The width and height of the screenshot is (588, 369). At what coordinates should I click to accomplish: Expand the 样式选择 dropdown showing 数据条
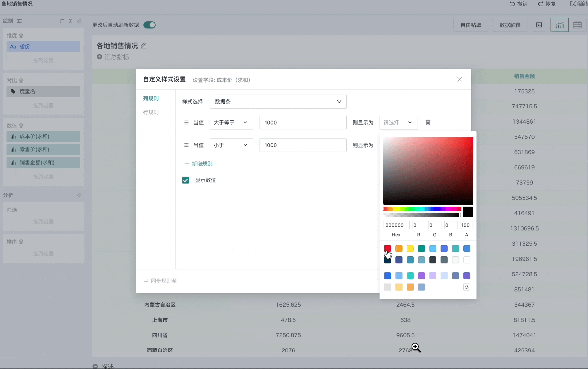click(278, 102)
